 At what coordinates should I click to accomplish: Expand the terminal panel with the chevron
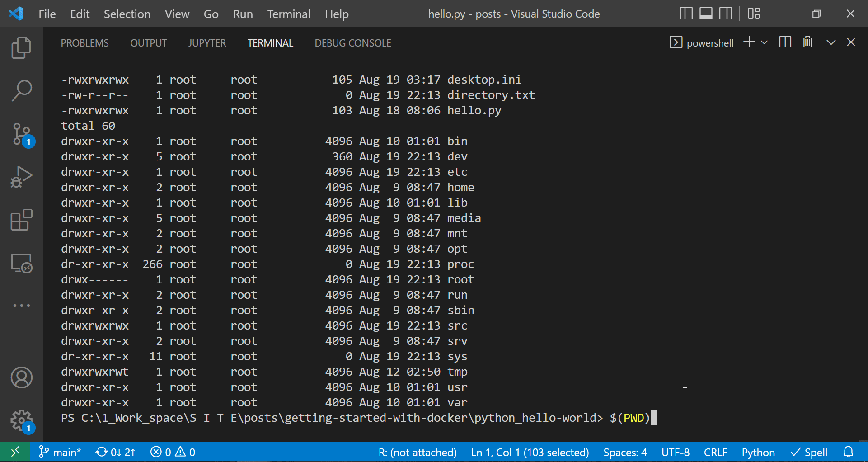830,42
